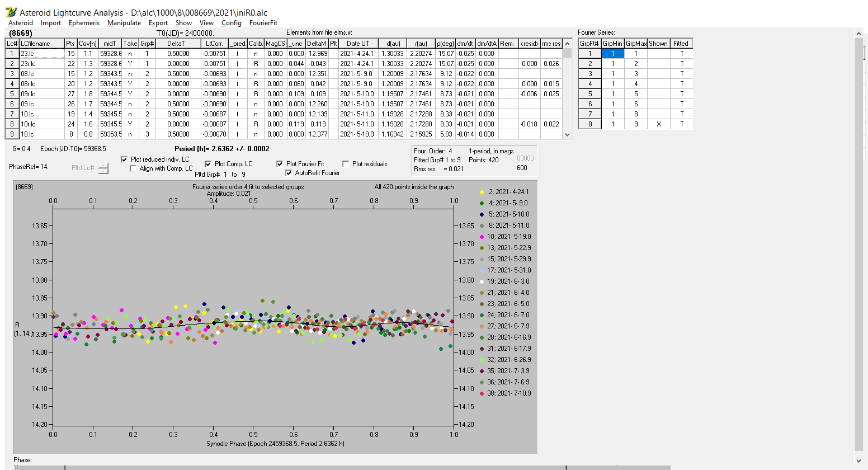Click the Date UT column header
Viewport: 868px width, 470px height.
358,44
